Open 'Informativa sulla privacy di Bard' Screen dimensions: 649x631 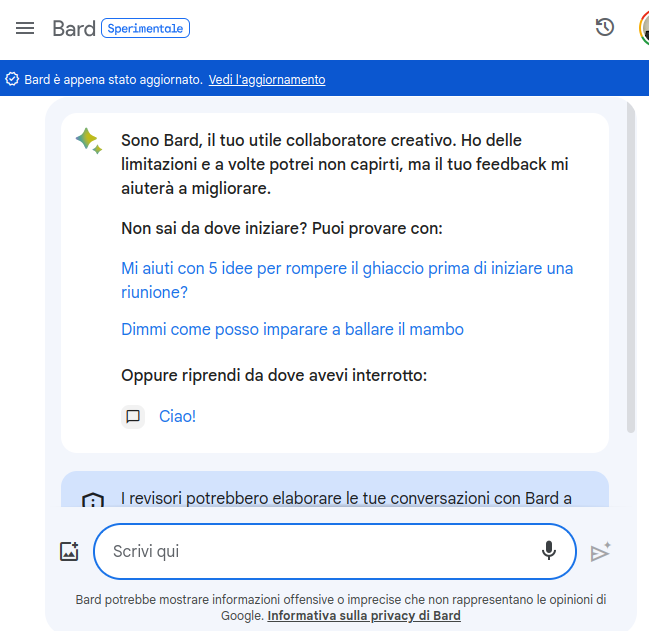[x=364, y=616]
